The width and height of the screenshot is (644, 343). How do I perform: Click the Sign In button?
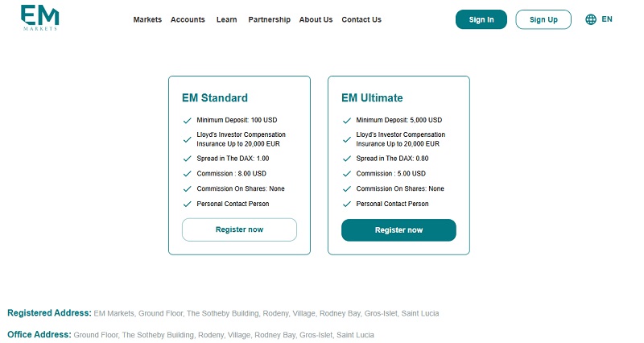481,19
